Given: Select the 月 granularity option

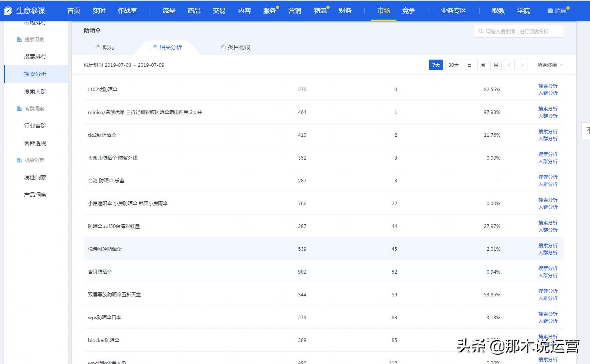Looking at the screenshot, I should tap(496, 64).
